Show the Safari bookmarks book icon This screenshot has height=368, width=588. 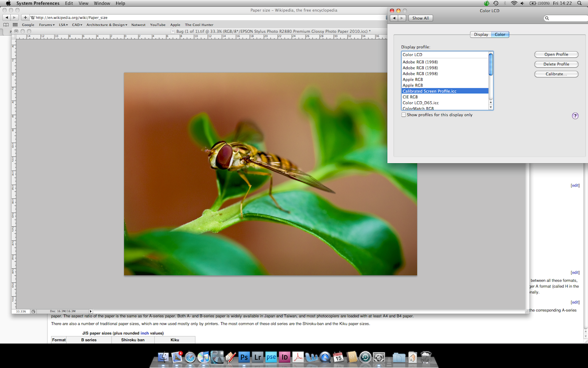point(6,25)
